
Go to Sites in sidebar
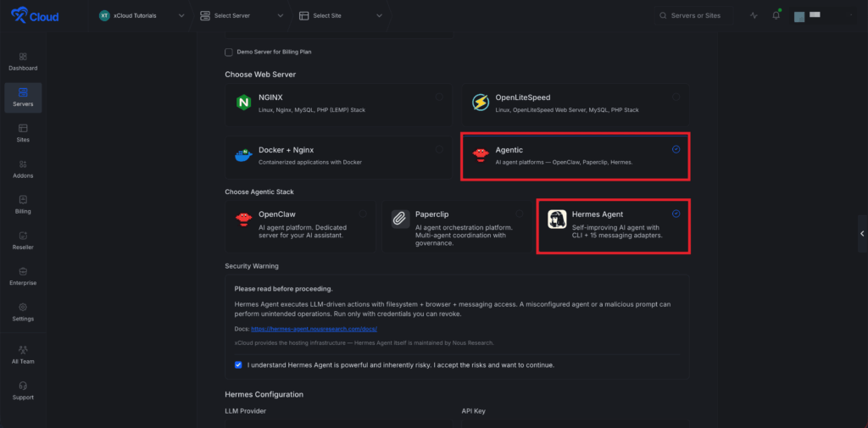[x=23, y=133]
